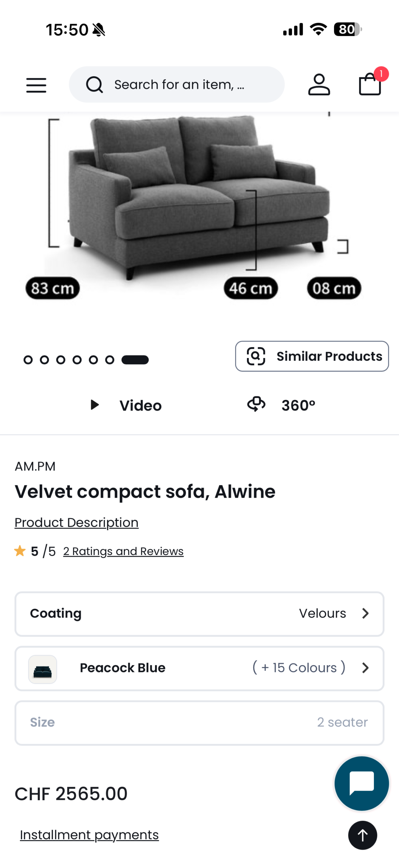Select the sixth image carousel dot
Viewport: 399px width, 868px height.
click(x=109, y=360)
